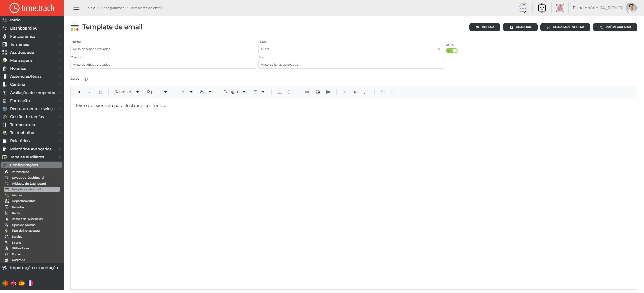
Task: Open Departamentos in the sidebar
Action: tap(23, 201)
